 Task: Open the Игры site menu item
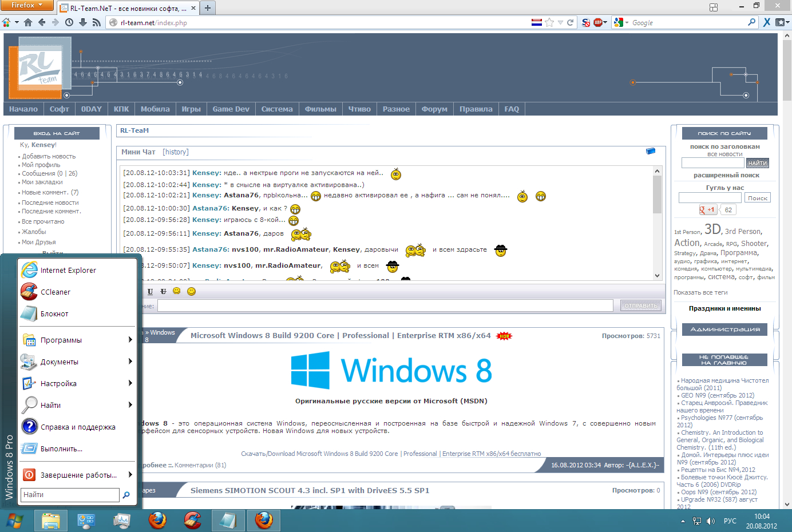tap(191, 109)
